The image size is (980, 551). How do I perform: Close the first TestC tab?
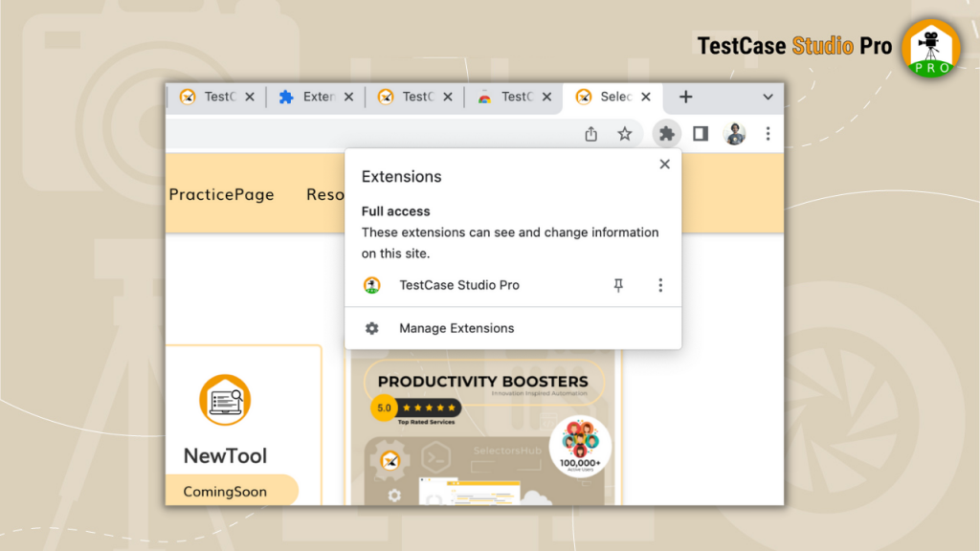(250, 97)
